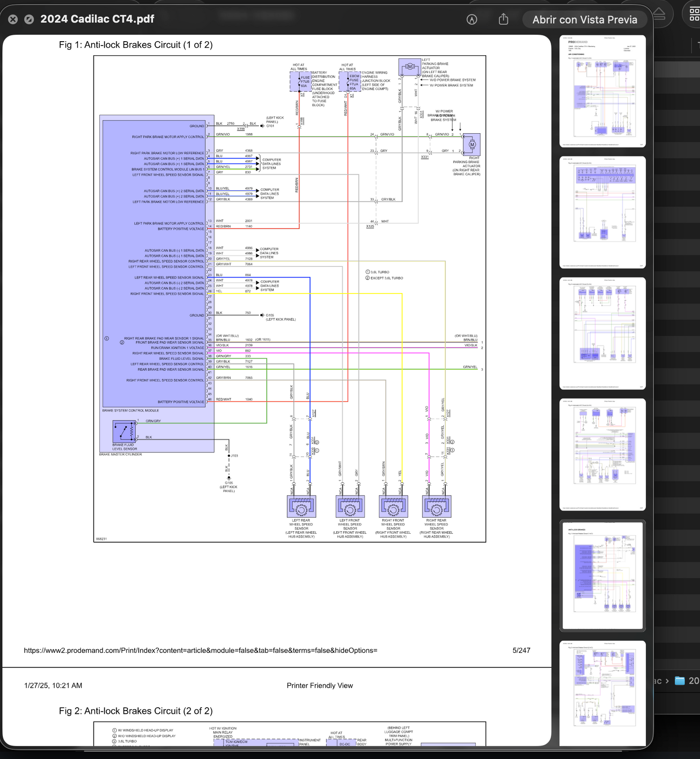Click the Fig 2 Anti-lock Brakes Circuit heading
The image size is (700, 759).
[x=136, y=711]
